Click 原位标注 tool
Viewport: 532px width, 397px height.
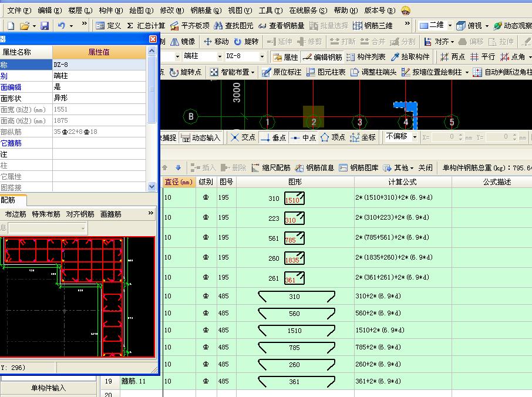point(281,72)
